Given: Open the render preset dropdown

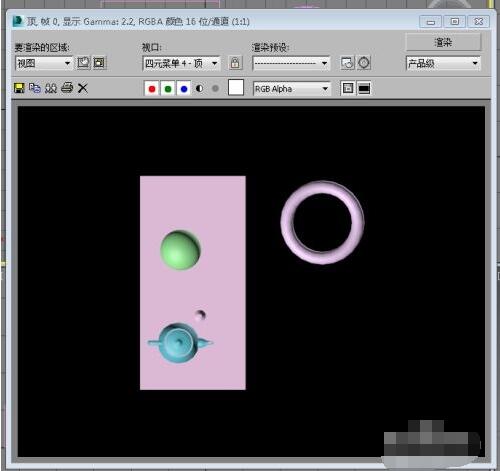Looking at the screenshot, I should [x=291, y=63].
